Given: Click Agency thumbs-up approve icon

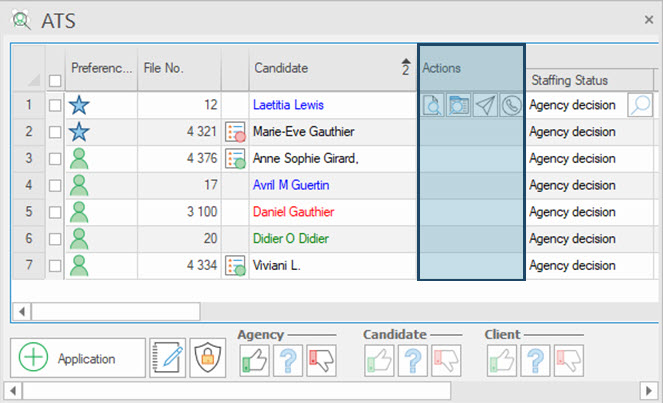Looking at the screenshot, I should click(x=254, y=359).
